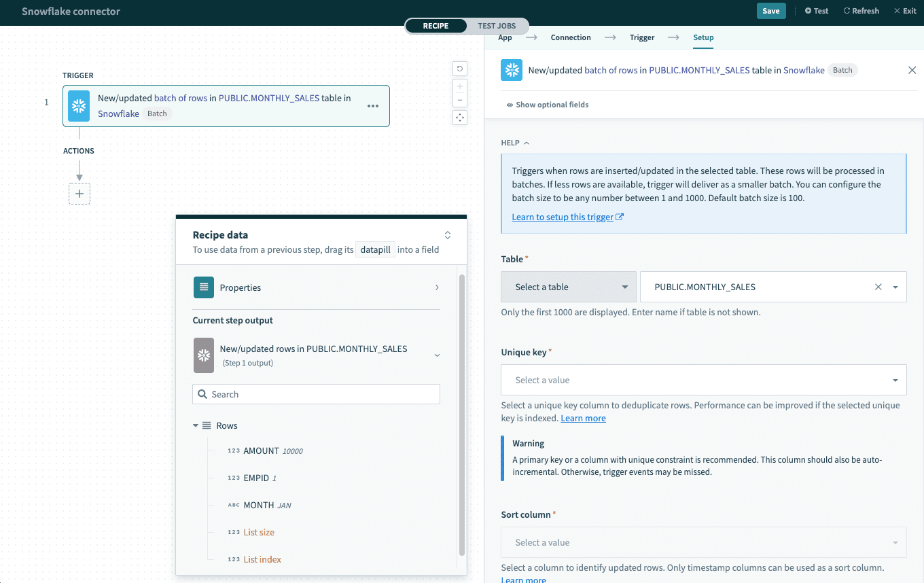The height and width of the screenshot is (583, 924).
Task: Close the trigger setup panel
Action: 912,70
